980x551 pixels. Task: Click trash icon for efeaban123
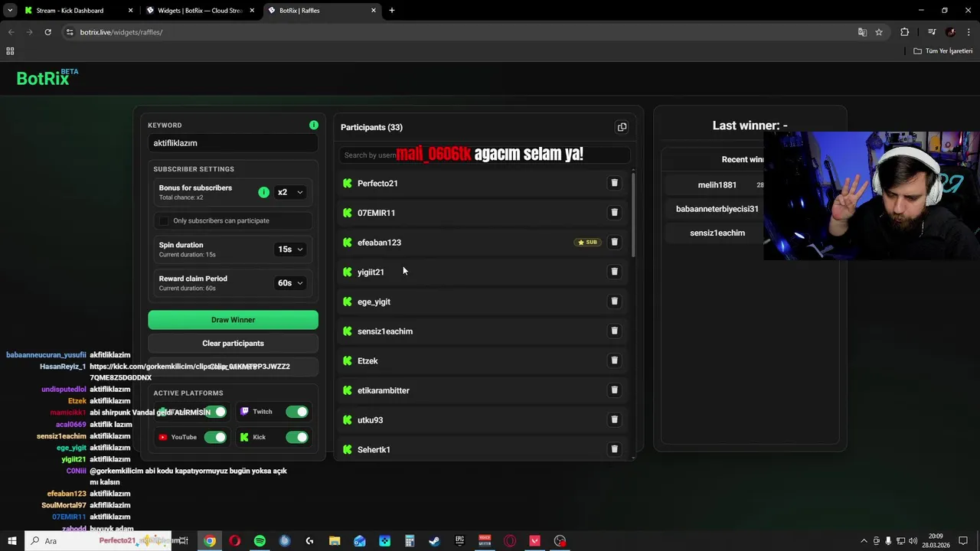pos(614,242)
